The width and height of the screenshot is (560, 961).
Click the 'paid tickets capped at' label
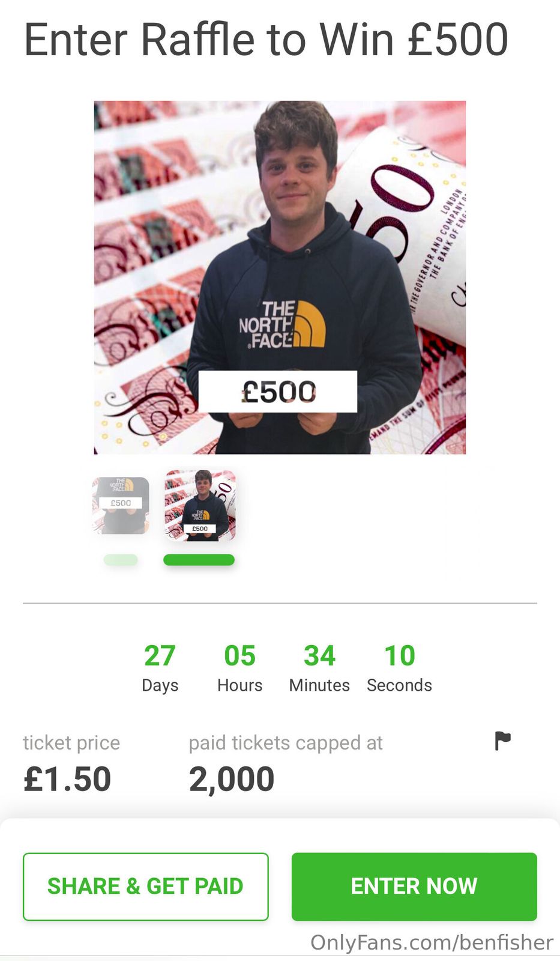tap(286, 743)
